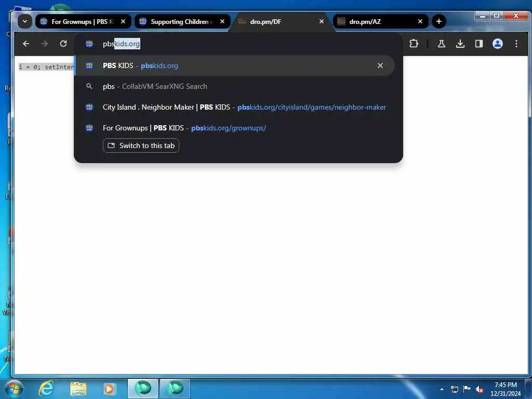Viewport: 532px width, 399px height.
Task: Click Switch to this tab button
Action: pyautogui.click(x=141, y=145)
